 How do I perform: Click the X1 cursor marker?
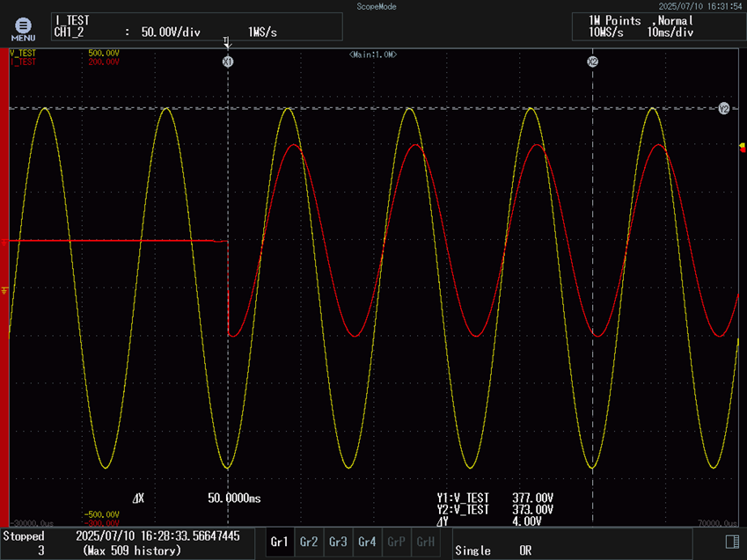[x=228, y=62]
